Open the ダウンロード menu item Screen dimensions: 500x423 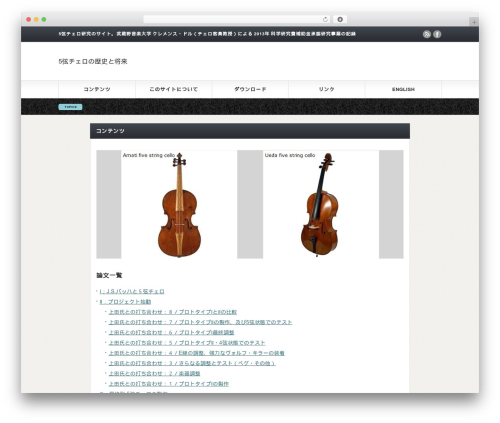250,89
